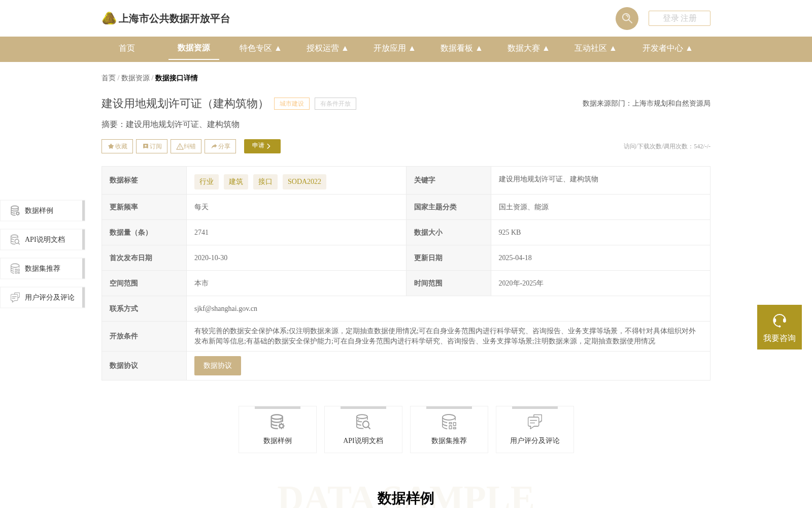Click the database icon in sidebar 数据样例

click(x=15, y=210)
